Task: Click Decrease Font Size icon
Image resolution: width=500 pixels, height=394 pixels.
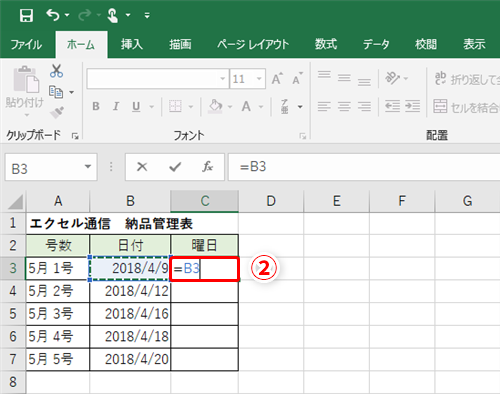Action: tap(297, 79)
